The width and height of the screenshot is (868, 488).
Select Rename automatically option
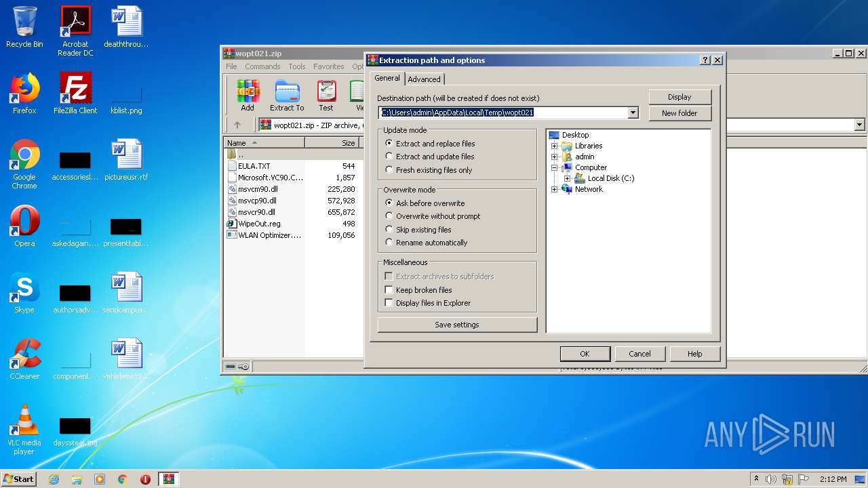click(x=426, y=243)
